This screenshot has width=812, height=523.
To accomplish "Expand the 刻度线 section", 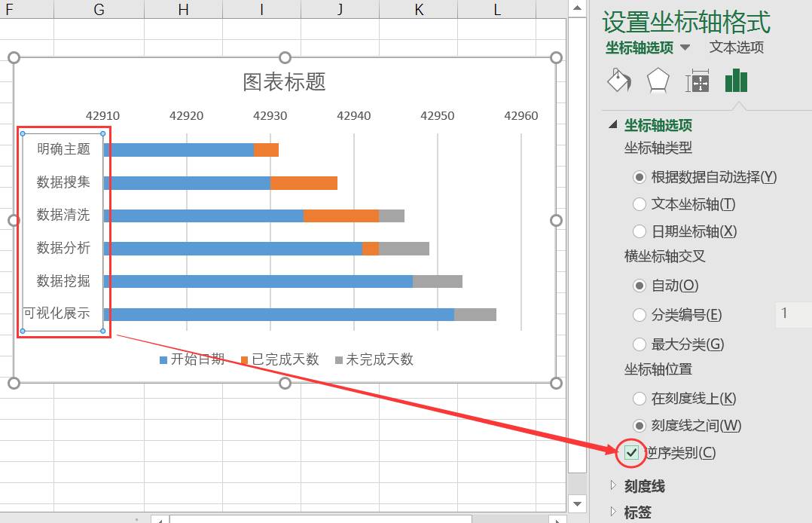I will coord(613,485).
